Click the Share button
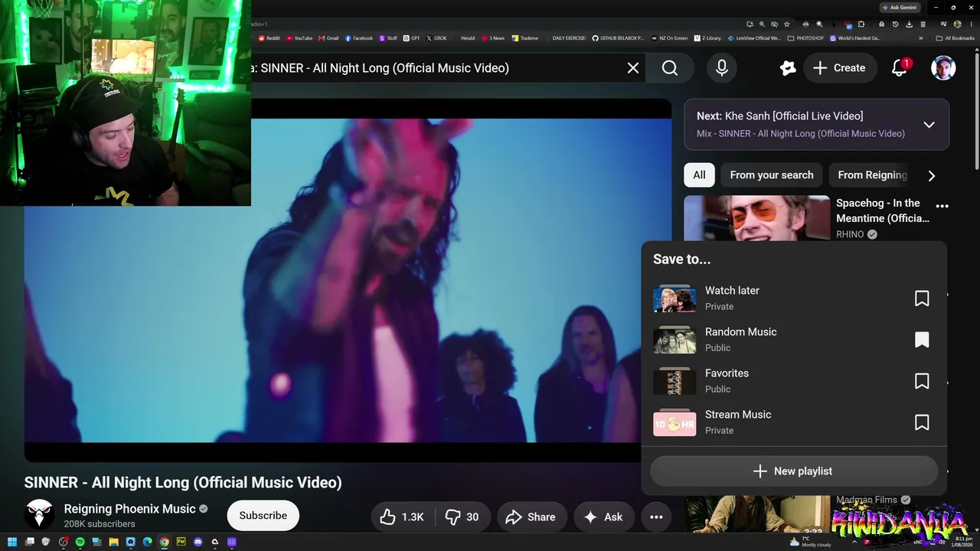Viewport: 980px width, 551px height. pos(531,517)
